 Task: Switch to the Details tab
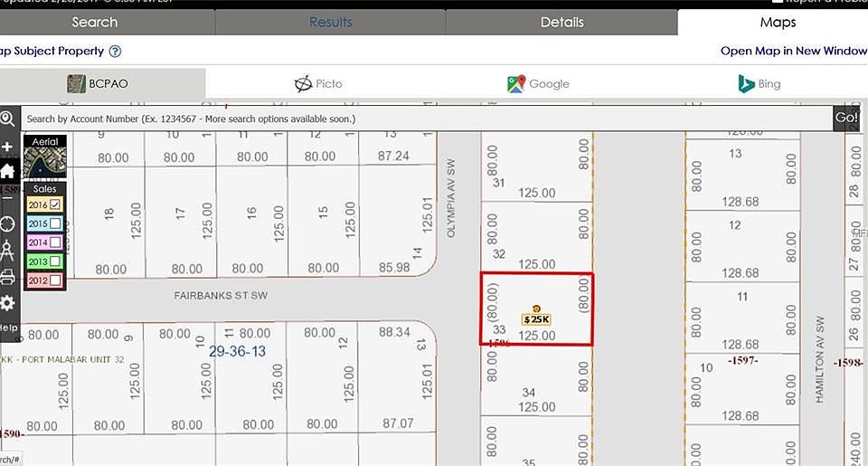[x=561, y=22]
